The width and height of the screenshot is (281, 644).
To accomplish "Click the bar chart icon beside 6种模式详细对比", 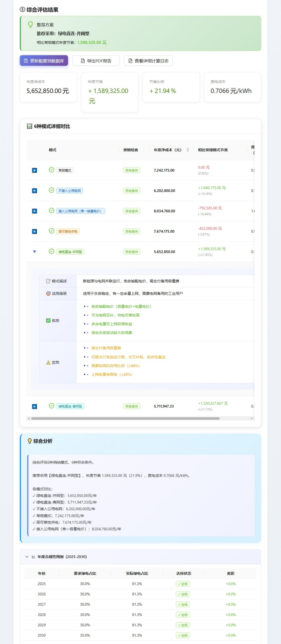I will coord(29,126).
